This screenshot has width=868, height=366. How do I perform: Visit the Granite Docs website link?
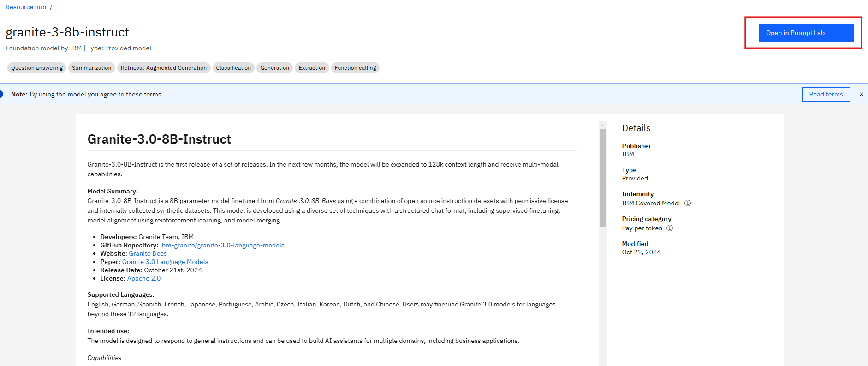[148, 253]
